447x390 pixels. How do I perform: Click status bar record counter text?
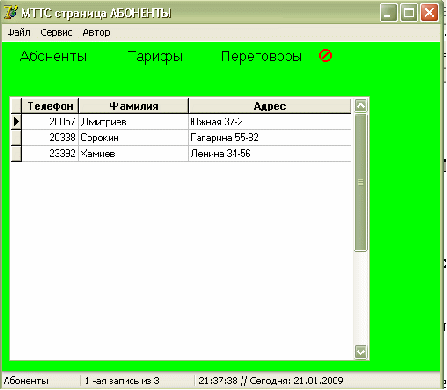coord(122,381)
